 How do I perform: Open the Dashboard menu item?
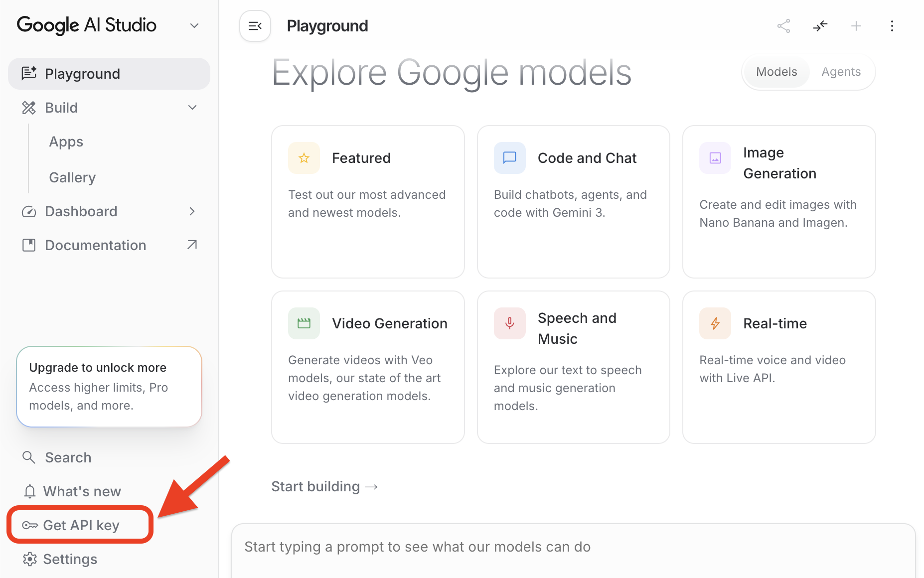pos(109,211)
